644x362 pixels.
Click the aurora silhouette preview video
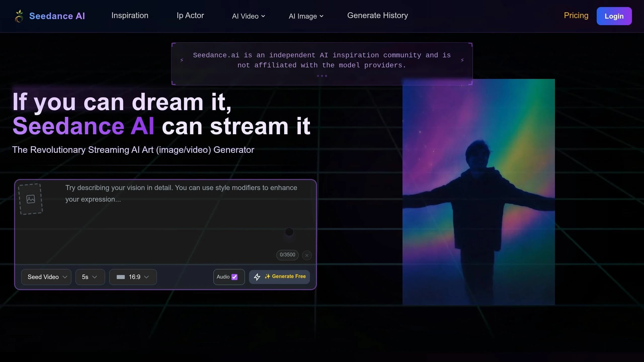[478, 192]
